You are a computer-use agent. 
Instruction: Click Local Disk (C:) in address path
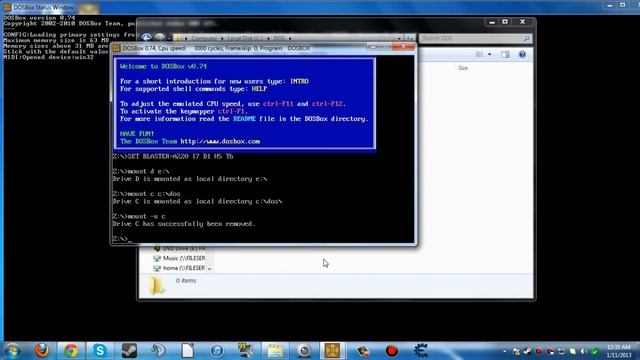pyautogui.click(x=245, y=38)
